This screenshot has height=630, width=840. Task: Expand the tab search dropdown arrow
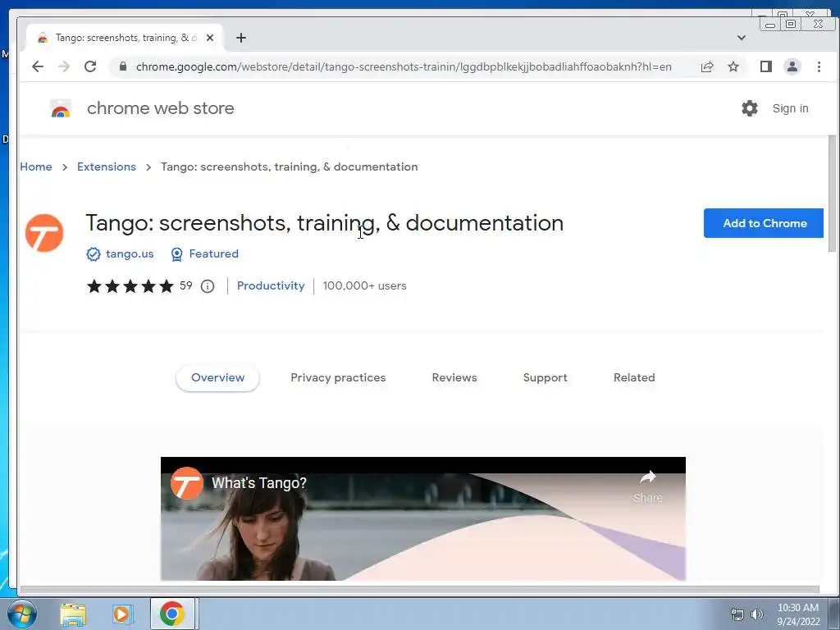pyautogui.click(x=742, y=38)
